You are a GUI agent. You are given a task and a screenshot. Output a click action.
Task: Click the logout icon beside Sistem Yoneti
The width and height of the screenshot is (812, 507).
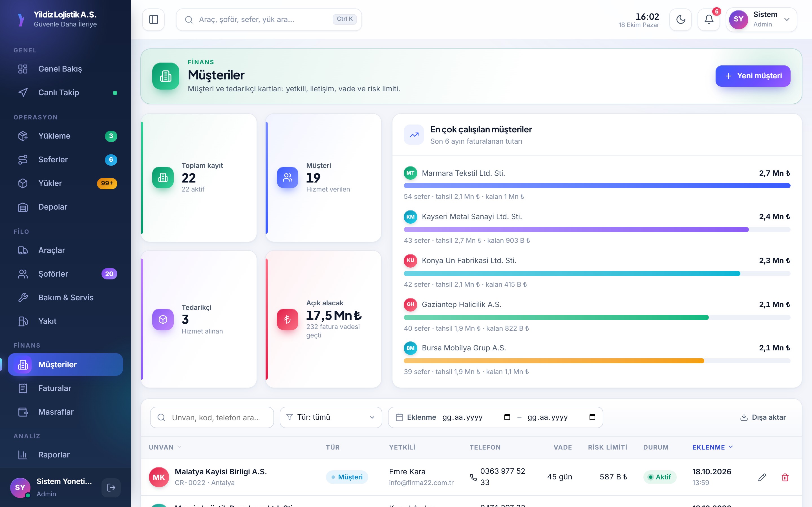pyautogui.click(x=111, y=487)
